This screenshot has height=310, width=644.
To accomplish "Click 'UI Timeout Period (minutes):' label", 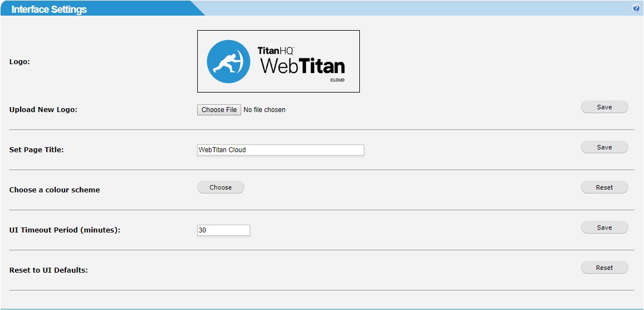I will [65, 230].
